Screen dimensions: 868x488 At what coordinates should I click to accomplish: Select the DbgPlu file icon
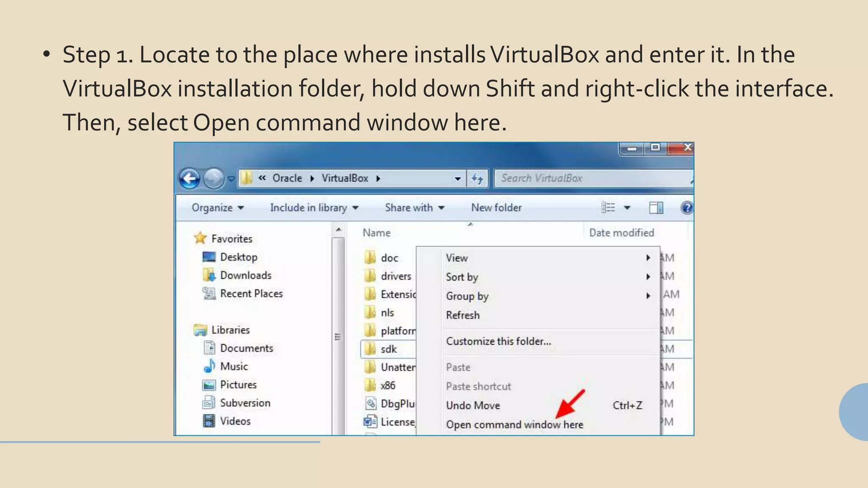coord(370,403)
